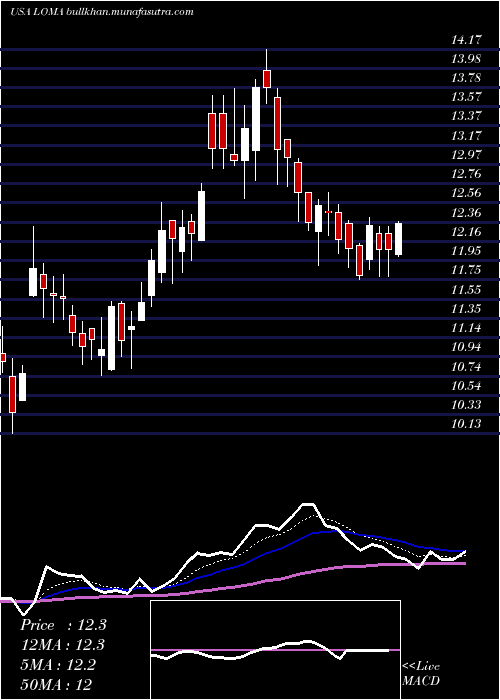500x700 pixels.
Task: Click the 13.78 price label
Action: (x=466, y=79)
